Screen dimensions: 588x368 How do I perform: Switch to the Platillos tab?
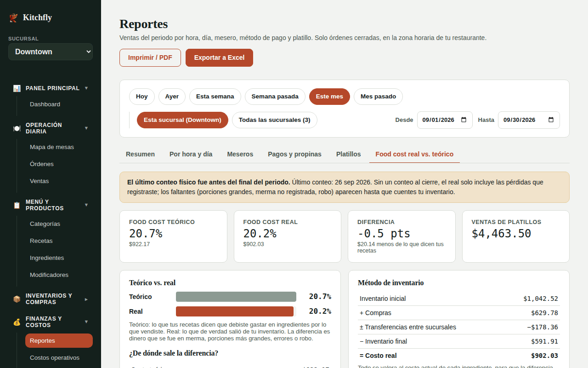pyautogui.click(x=349, y=154)
